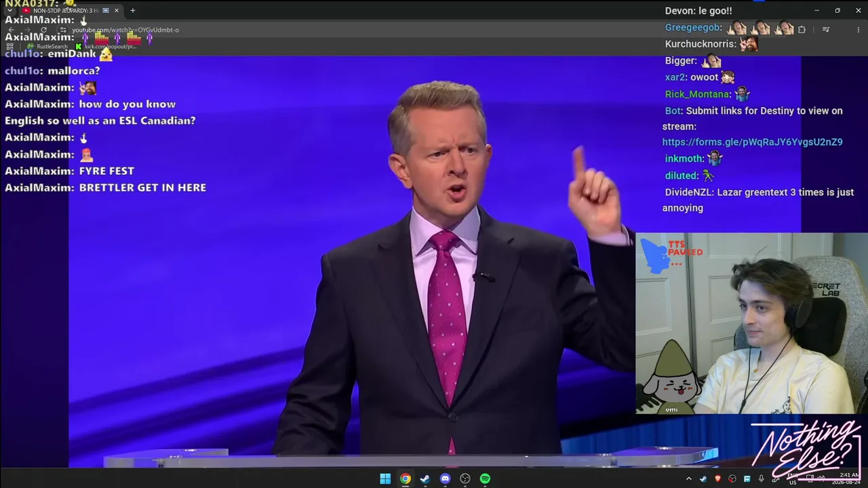Open the Google Forms link in chat
This screenshot has height=488, width=868.
(753, 142)
